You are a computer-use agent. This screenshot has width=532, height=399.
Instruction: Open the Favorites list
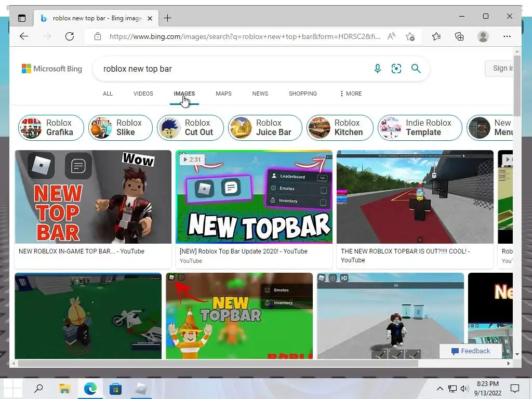[436, 36]
